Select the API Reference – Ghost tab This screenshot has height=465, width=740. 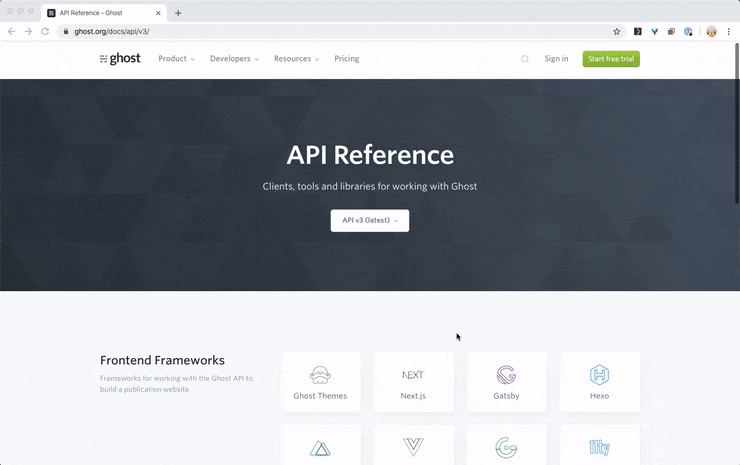coord(100,13)
